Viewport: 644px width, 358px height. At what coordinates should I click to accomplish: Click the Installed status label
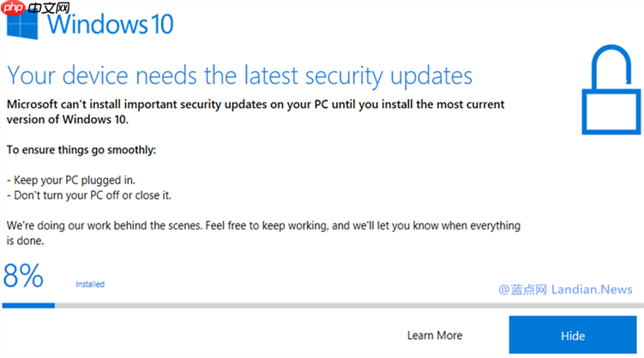90,283
